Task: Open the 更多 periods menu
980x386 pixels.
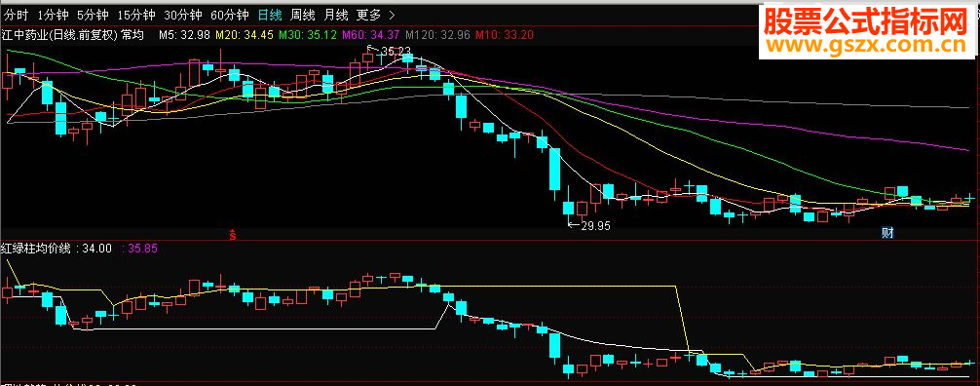Action: pos(369,15)
